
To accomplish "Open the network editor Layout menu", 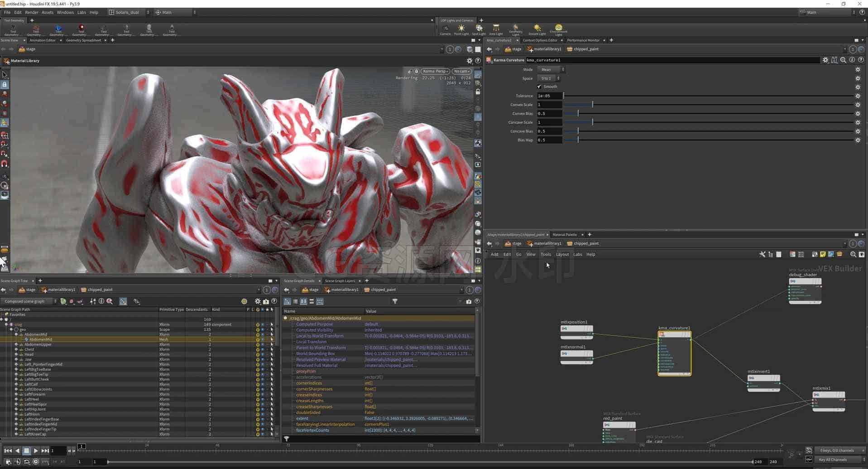I will pos(562,255).
